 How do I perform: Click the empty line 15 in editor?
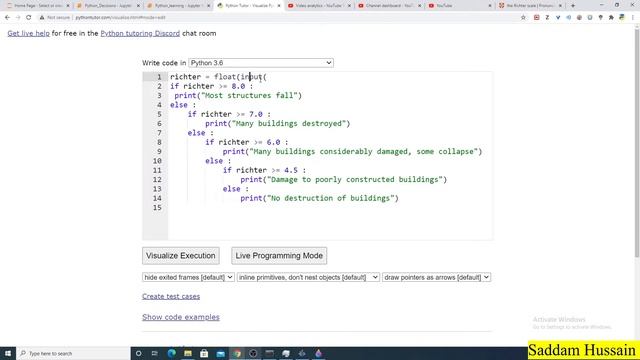330,208
